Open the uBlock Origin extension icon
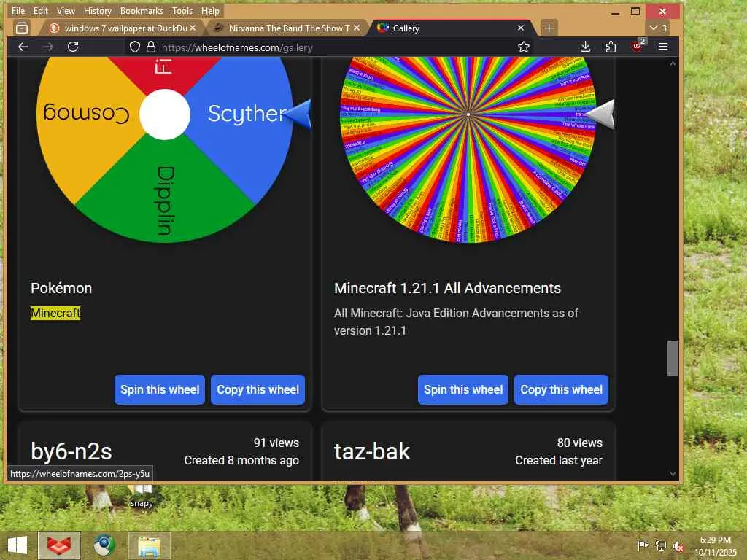The height and width of the screenshot is (560, 747). 637,46
